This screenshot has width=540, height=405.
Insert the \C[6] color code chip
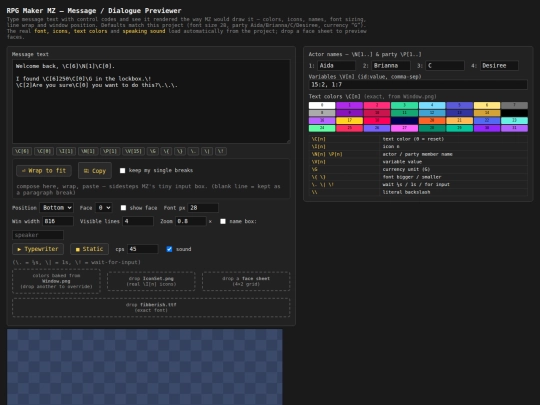tap(22, 151)
